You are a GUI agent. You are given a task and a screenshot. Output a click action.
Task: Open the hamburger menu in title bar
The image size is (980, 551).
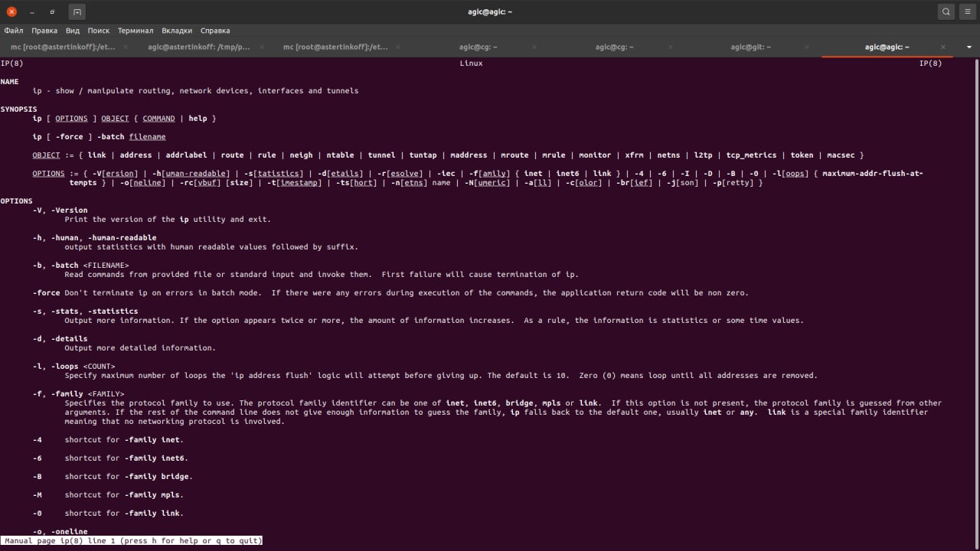pos(969,11)
